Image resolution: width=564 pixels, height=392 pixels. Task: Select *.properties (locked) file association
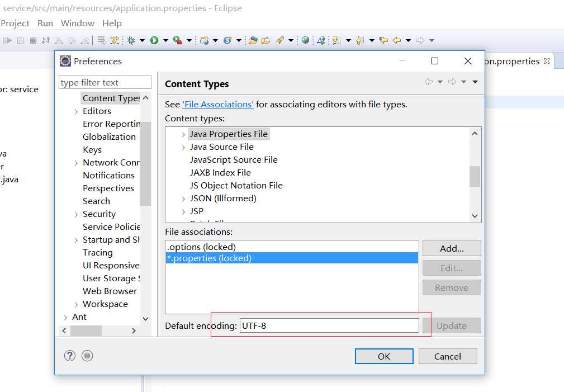point(292,258)
